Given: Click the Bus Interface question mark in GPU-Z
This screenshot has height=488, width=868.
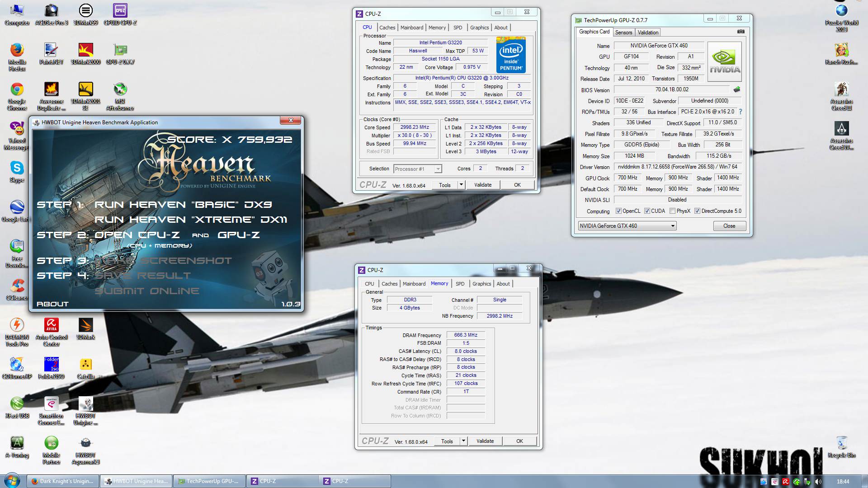Looking at the screenshot, I should click(x=740, y=112).
